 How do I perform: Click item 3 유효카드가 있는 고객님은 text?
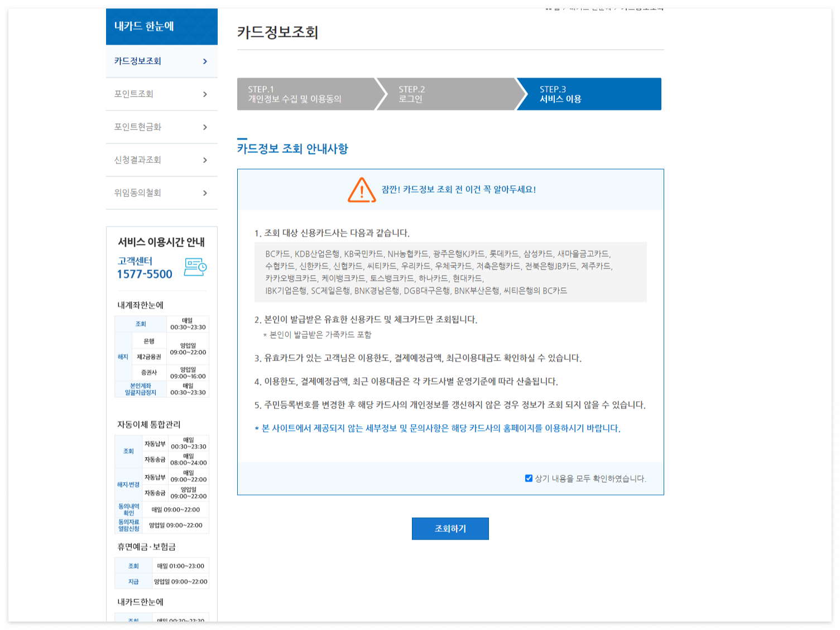pos(418,358)
